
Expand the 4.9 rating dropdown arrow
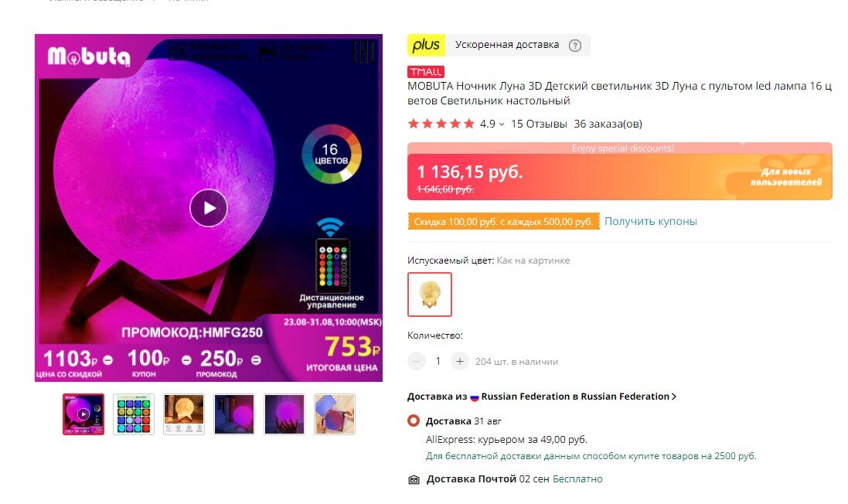502,124
